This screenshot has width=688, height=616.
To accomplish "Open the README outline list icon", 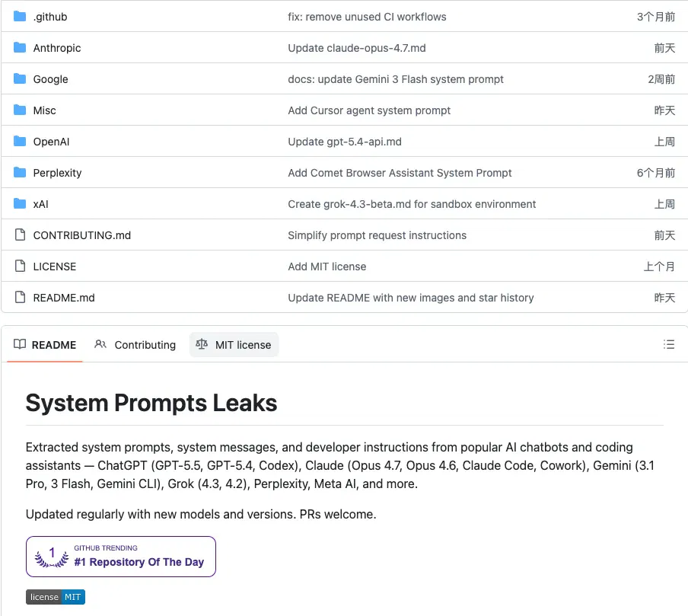I will click(x=669, y=344).
